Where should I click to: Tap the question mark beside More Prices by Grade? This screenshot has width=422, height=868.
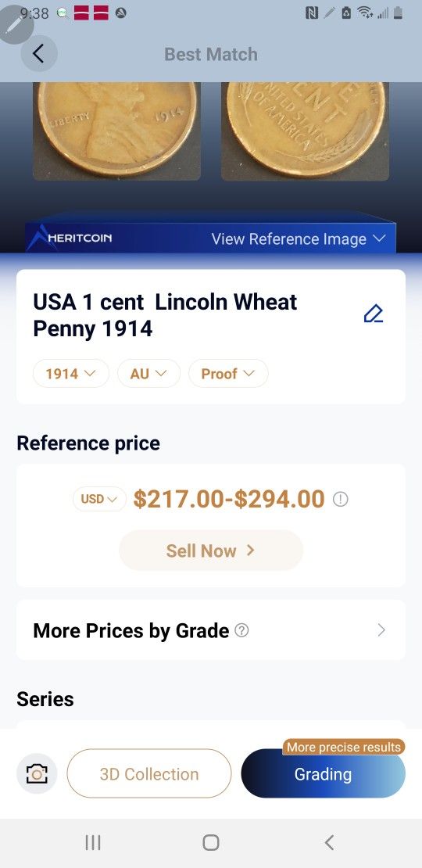(241, 630)
